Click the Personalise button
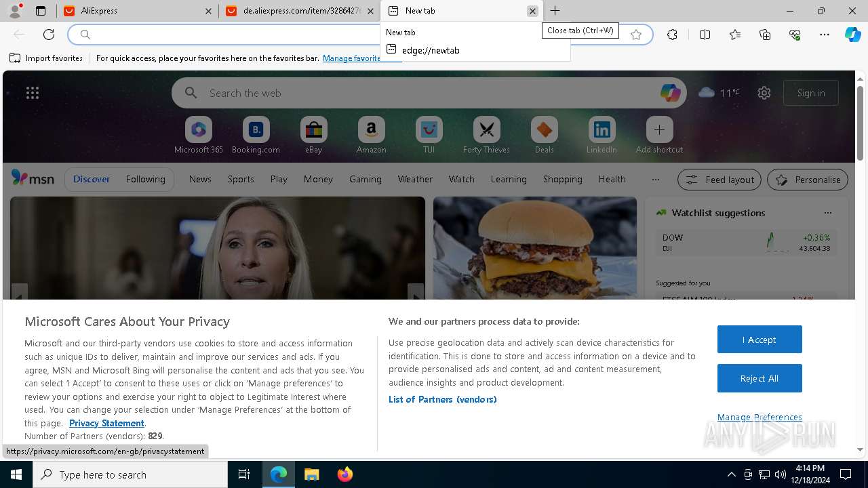This screenshot has width=868, height=488. 808,180
